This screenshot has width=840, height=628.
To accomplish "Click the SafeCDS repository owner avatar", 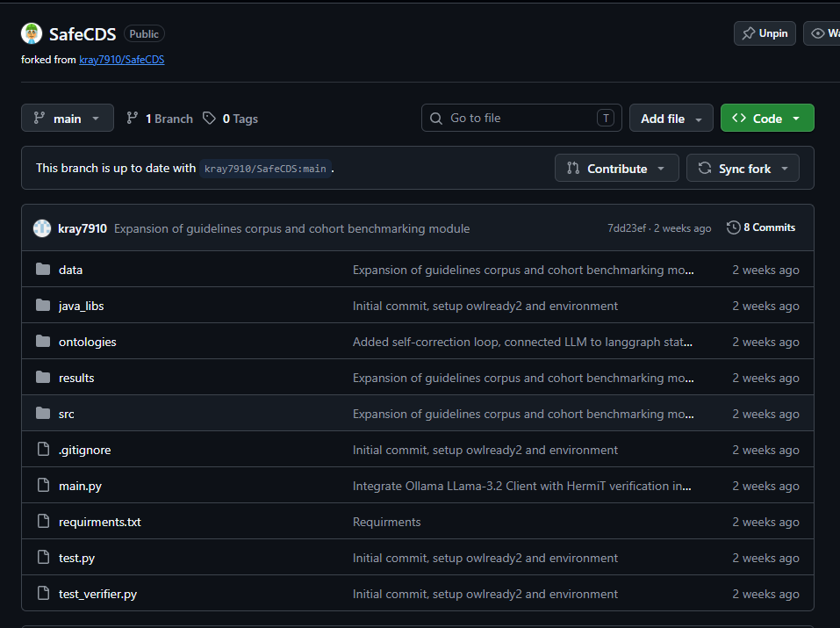I will tap(32, 33).
